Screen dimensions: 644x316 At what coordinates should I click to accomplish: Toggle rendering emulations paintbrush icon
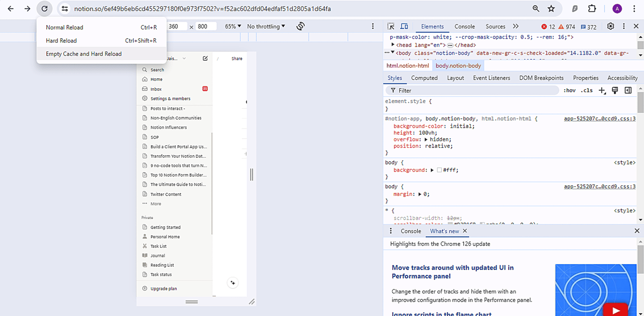point(615,91)
